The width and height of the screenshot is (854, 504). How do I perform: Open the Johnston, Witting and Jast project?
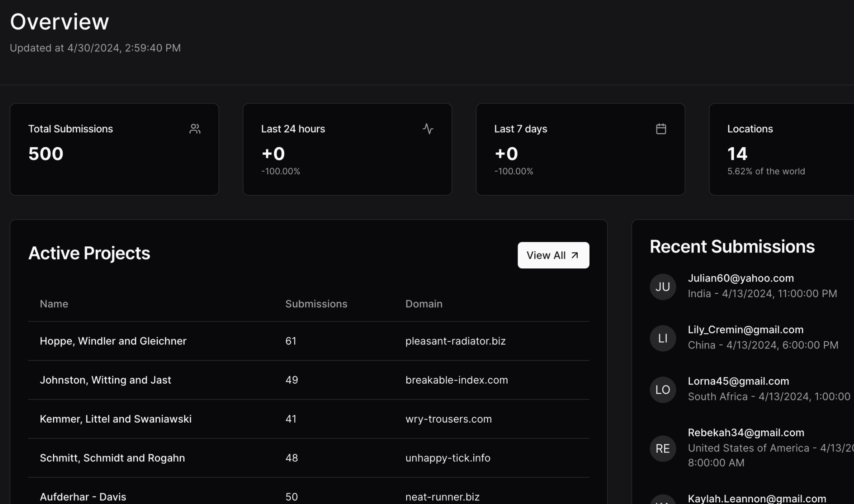pyautogui.click(x=105, y=380)
